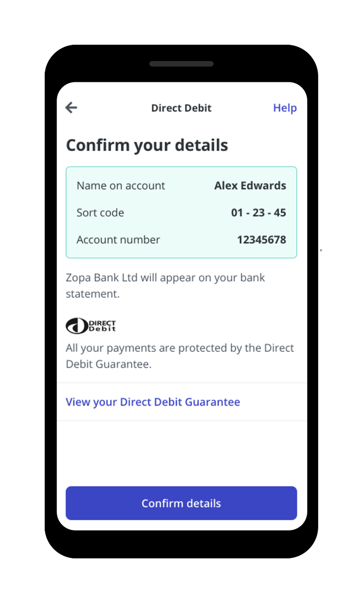Click the Direct Debit Guarantee protection text
The width and height of the screenshot is (364, 602).
[x=180, y=356]
